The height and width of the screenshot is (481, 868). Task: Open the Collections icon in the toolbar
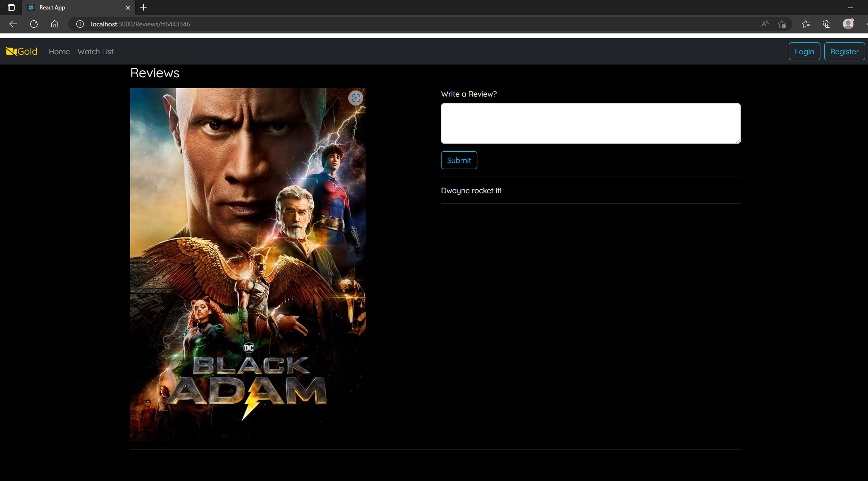tap(826, 24)
